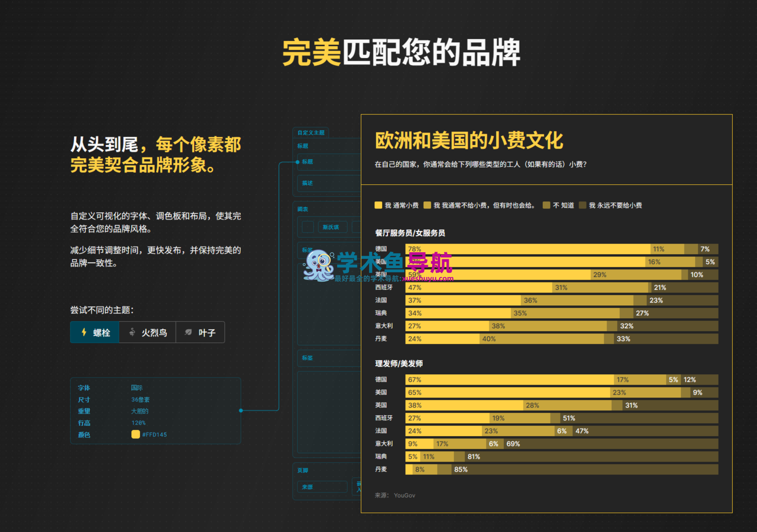Click the 我通常不给小费 legend color square

click(x=427, y=205)
